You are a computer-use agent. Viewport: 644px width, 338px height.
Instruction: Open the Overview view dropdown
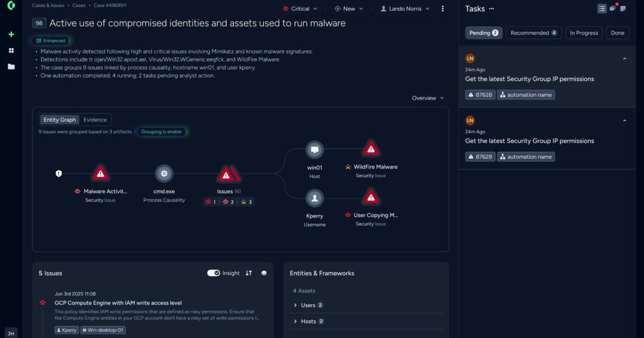point(428,98)
